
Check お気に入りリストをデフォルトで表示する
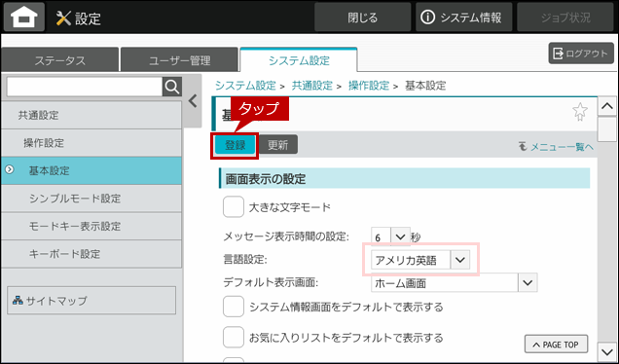[234, 338]
